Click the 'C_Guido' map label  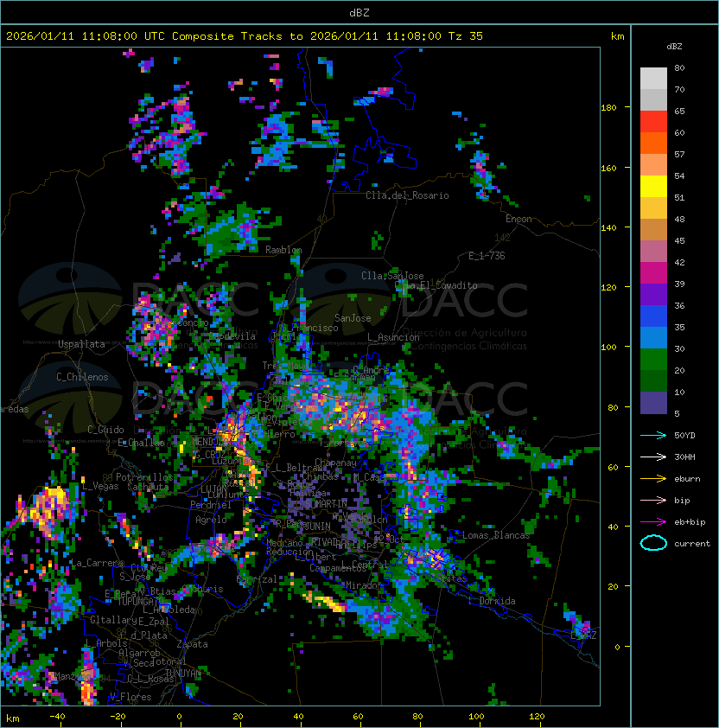click(105, 430)
